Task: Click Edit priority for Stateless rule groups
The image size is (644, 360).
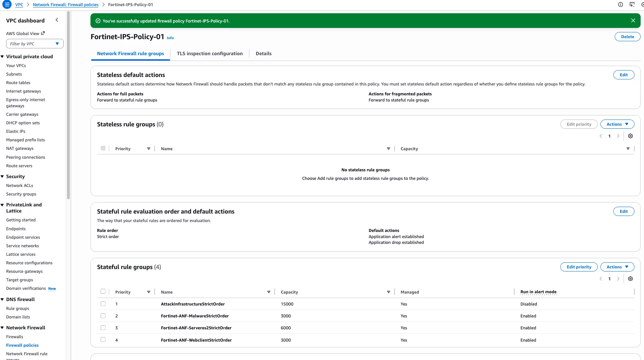Action: pos(579,124)
